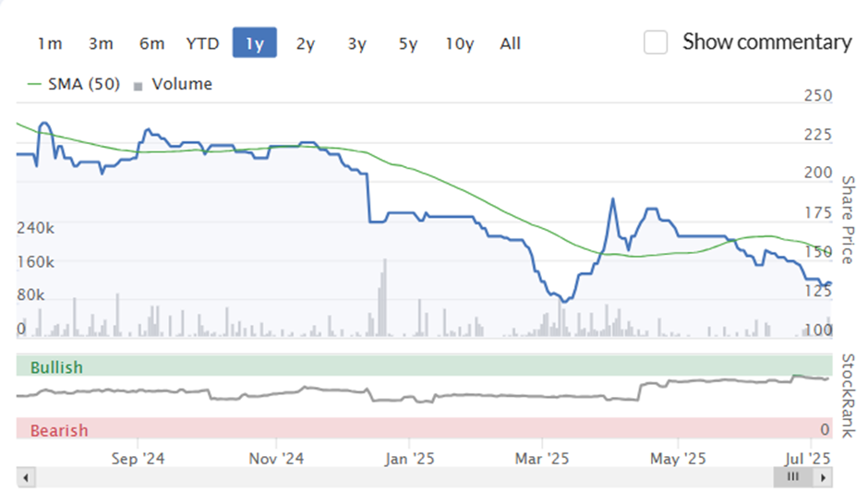Viewport: 868px width, 493px height.
Task: Click the Show commentary label
Action: click(x=766, y=42)
